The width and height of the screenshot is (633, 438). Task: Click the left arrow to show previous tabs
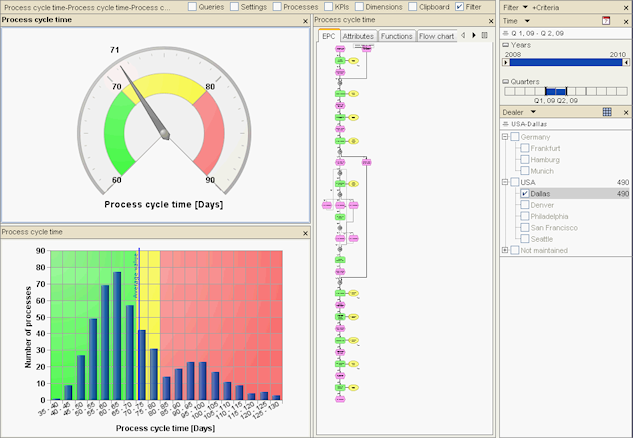pos(463,36)
